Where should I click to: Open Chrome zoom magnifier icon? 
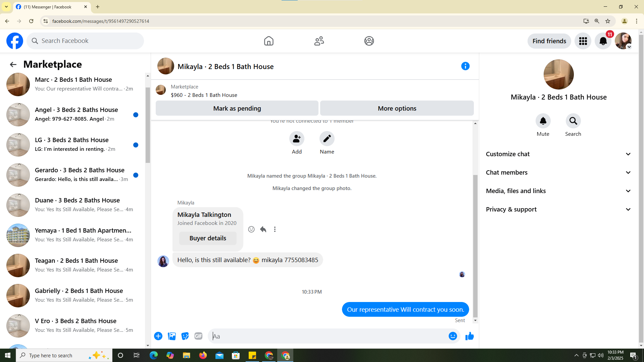click(597, 21)
